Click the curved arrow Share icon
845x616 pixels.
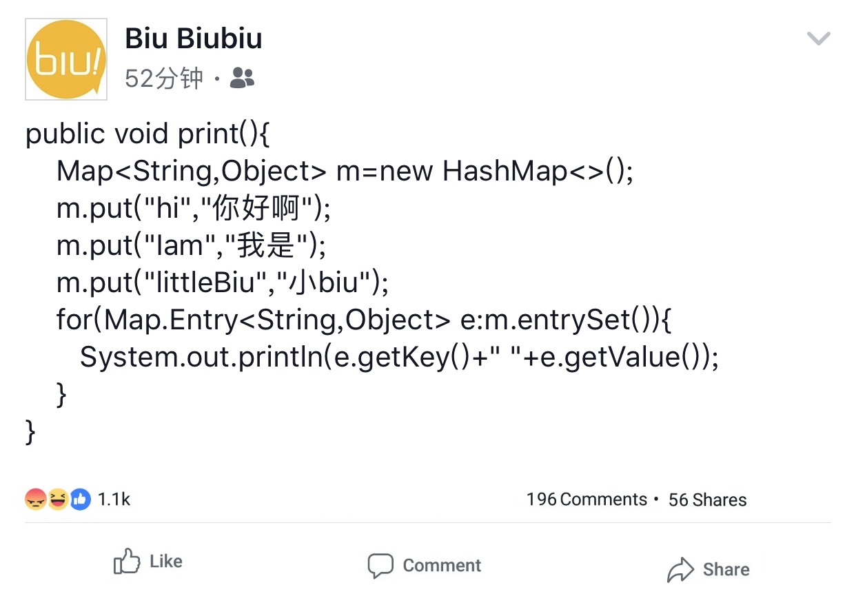680,570
